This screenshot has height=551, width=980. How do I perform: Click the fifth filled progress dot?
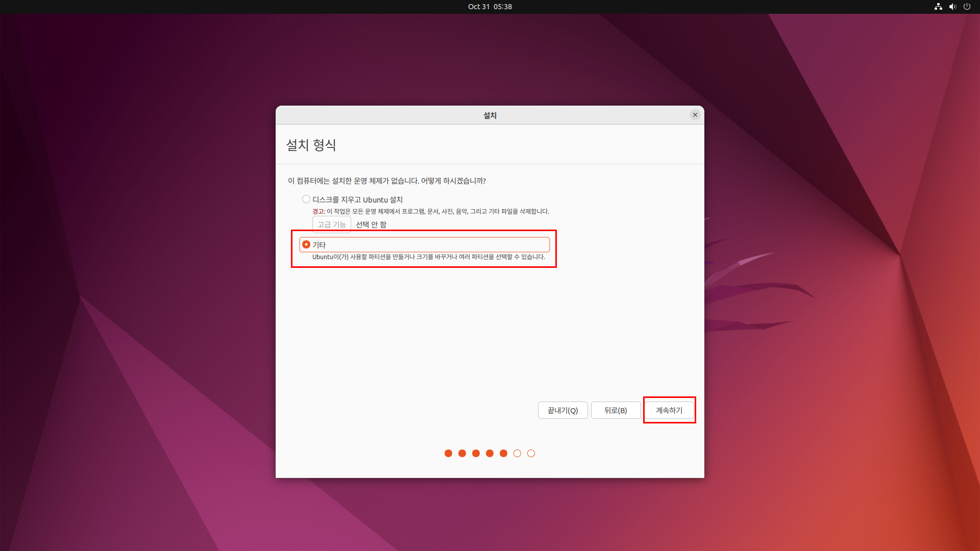click(x=503, y=453)
